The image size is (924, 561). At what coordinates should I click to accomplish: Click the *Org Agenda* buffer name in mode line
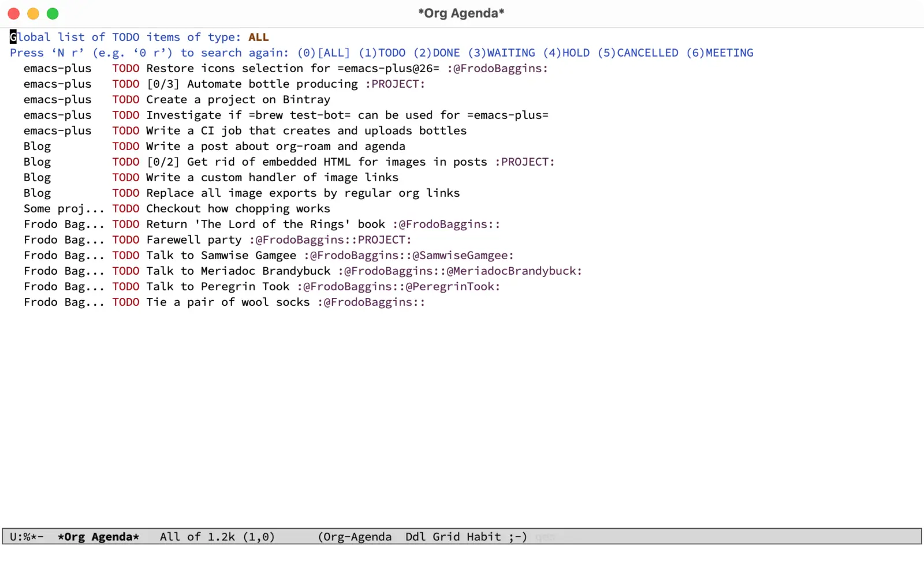pyautogui.click(x=98, y=537)
